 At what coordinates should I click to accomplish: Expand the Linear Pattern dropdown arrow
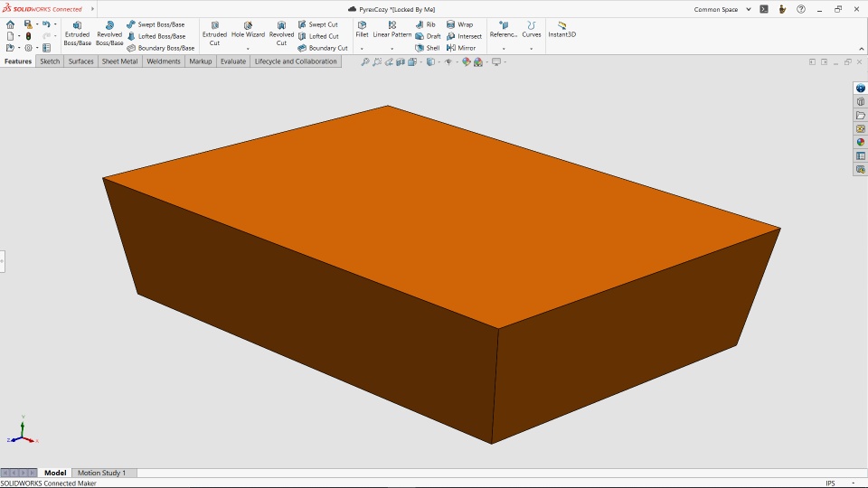pos(392,49)
